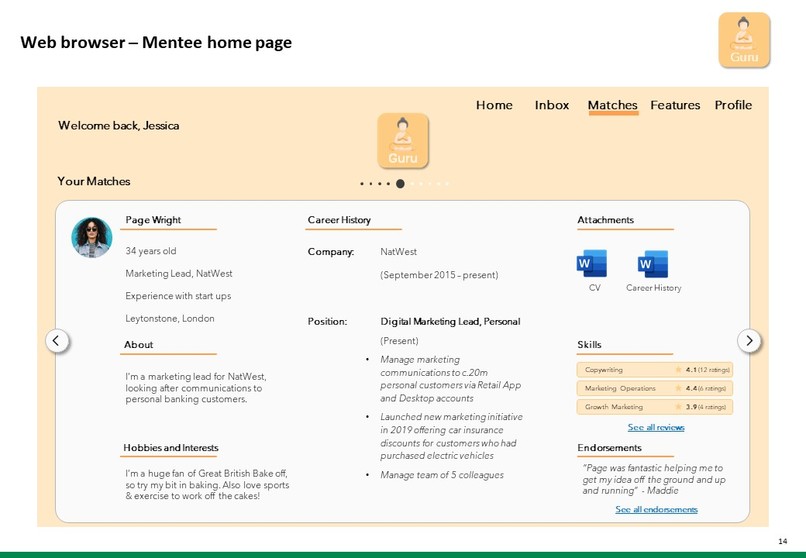The width and height of the screenshot is (806, 558).
Task: Click the 'Web browser – Mentee home page' title
Action: (156, 42)
